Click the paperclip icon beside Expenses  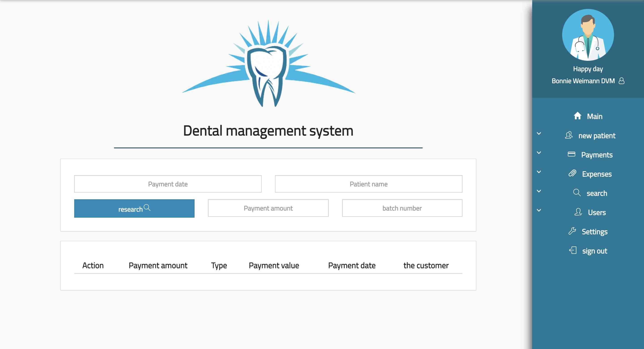point(572,173)
